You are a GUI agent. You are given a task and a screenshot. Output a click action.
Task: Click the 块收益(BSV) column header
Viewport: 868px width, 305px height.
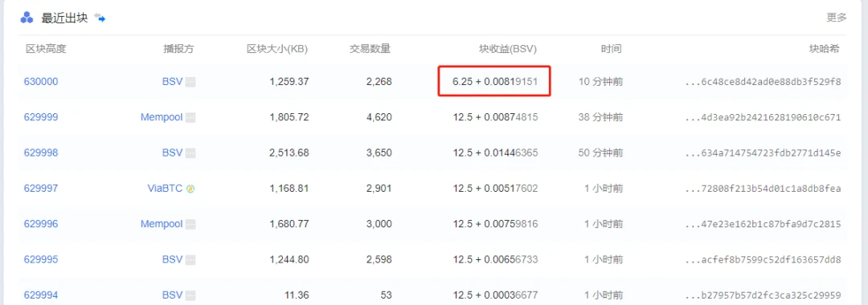508,49
